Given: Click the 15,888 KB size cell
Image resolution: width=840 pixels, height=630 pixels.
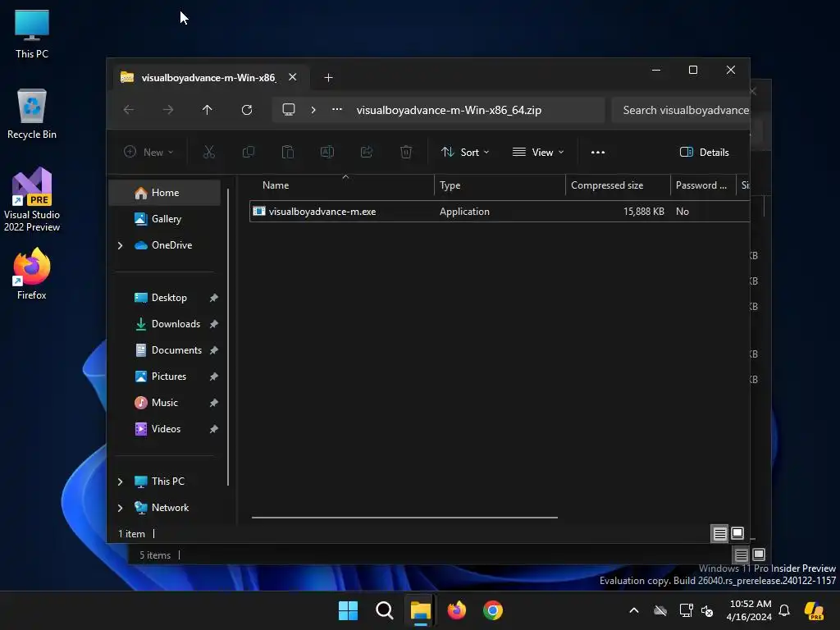Looking at the screenshot, I should coord(643,212).
